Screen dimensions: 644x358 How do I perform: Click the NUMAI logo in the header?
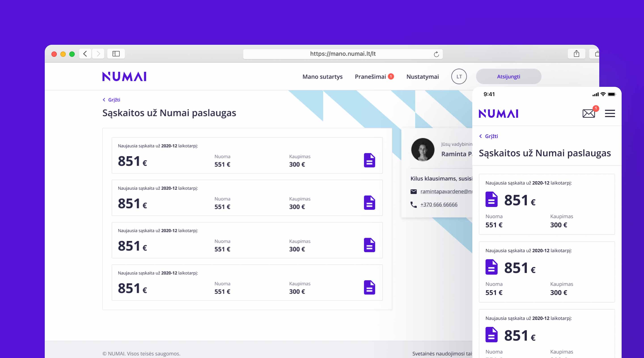pyautogui.click(x=124, y=76)
